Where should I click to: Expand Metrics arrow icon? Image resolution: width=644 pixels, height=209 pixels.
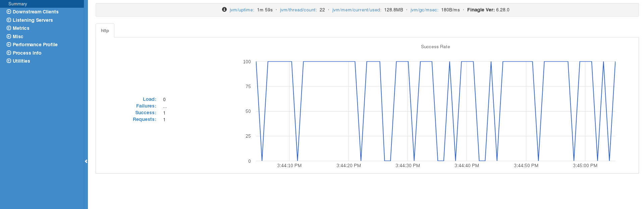[x=9, y=28]
